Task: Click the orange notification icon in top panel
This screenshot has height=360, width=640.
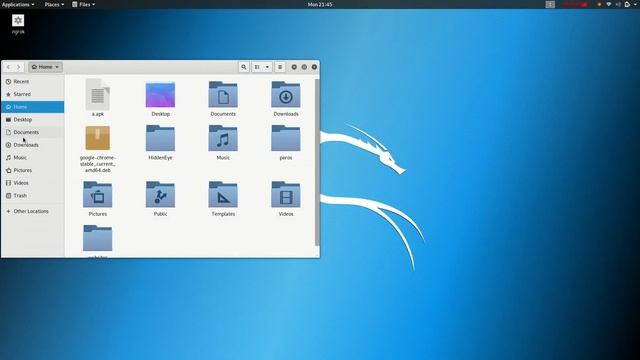Action: click(599, 4)
